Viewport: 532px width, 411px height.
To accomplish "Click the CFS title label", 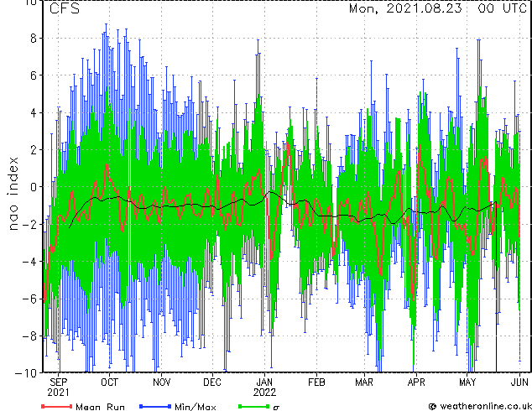I will point(65,8).
